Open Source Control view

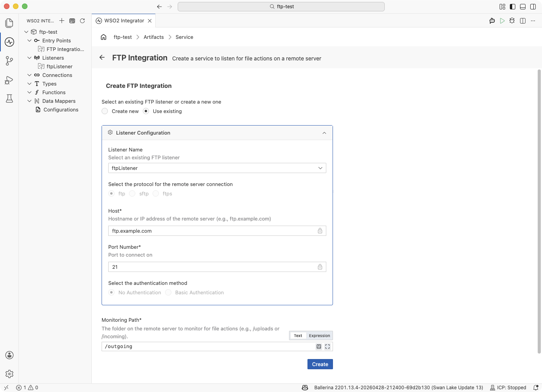(x=9, y=61)
